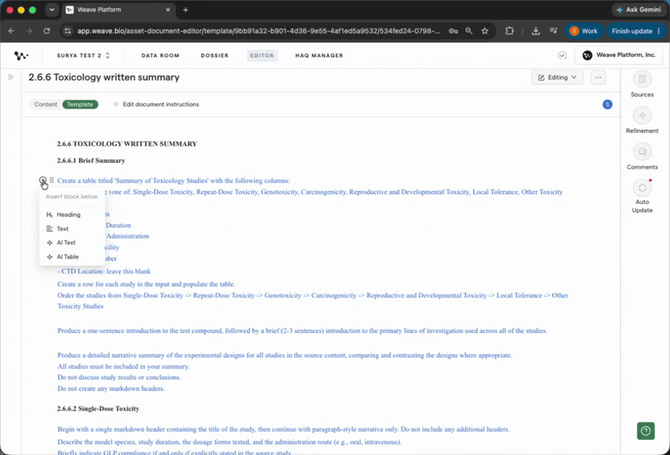
Task: Go to the DATA ROOM tab
Action: 160,56
